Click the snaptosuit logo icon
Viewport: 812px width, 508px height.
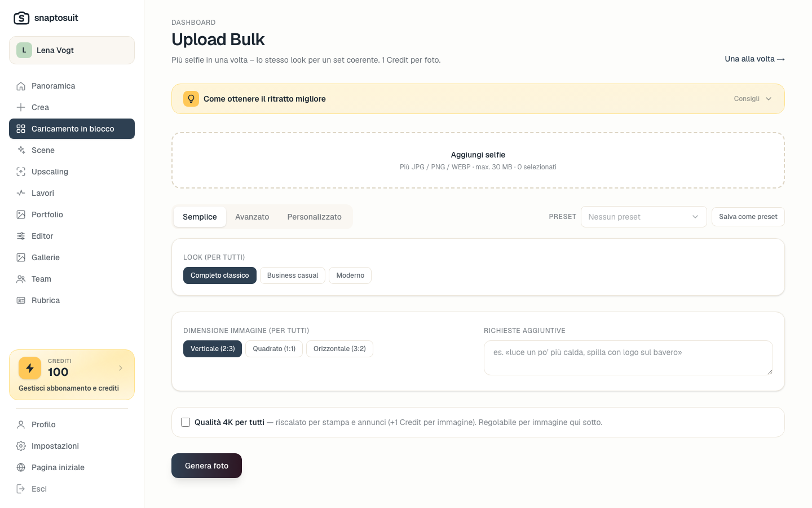(x=21, y=18)
